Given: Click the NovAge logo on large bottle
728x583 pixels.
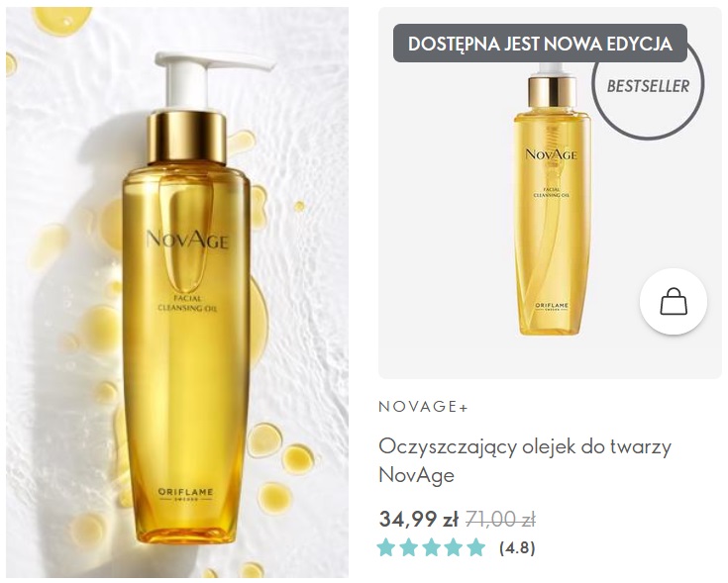Looking at the screenshot, I should pyautogui.click(x=187, y=240).
